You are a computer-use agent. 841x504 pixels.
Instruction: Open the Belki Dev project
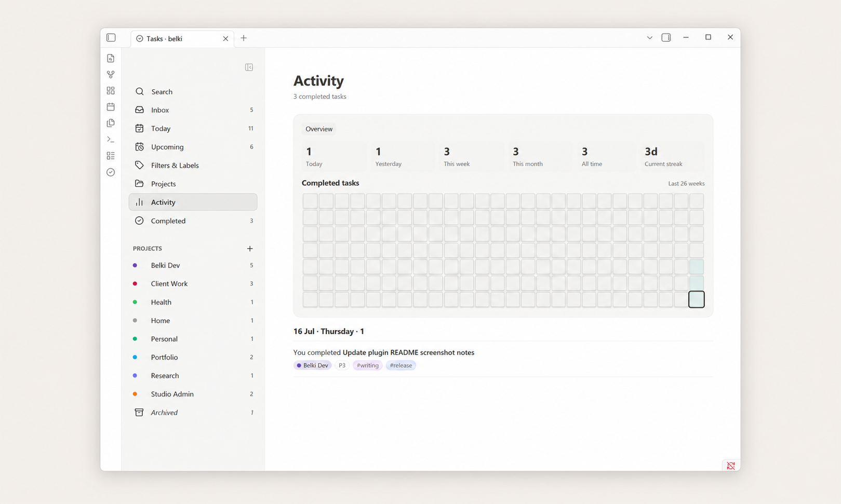[193, 265]
